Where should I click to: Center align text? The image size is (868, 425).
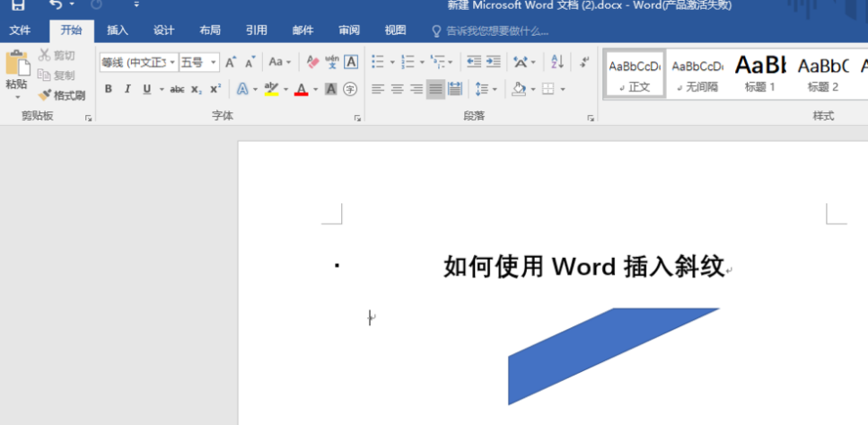click(397, 89)
